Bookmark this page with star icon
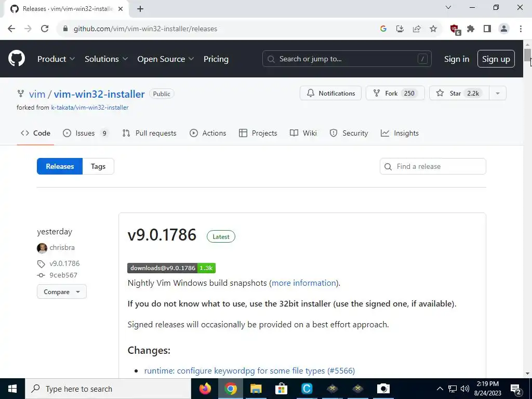The height and width of the screenshot is (399, 532). 433,29
